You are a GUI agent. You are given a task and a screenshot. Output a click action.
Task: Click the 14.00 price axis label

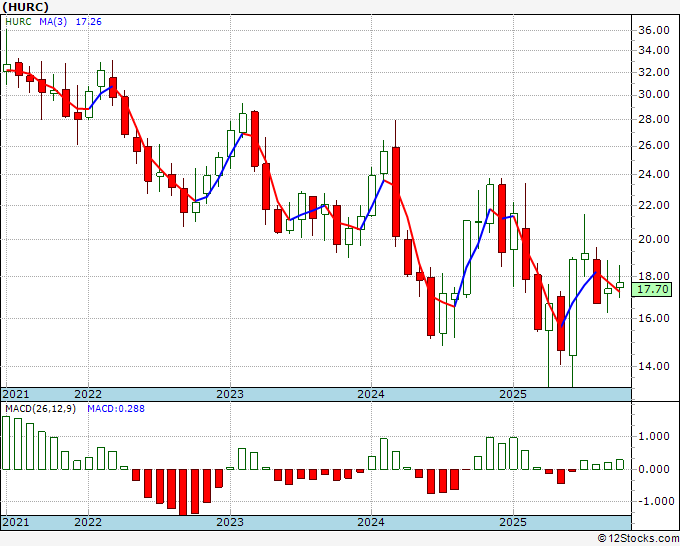(x=654, y=366)
